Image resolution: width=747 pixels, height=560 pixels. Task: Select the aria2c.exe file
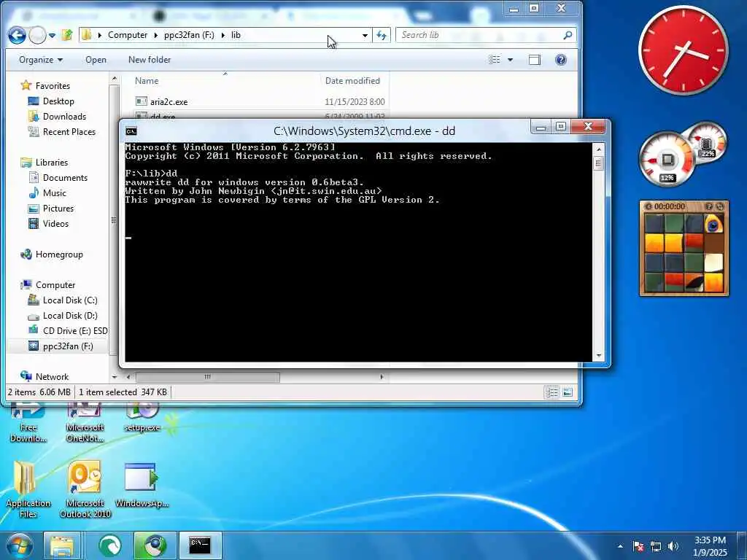169,102
